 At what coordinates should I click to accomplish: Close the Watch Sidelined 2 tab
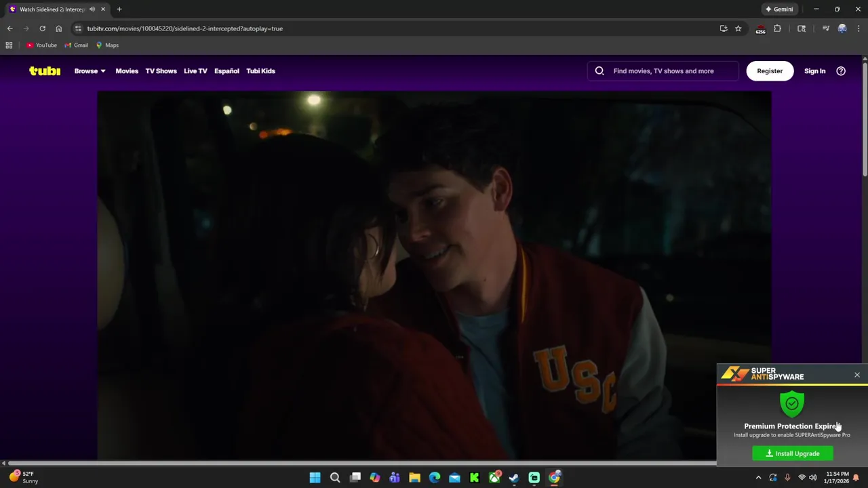[x=103, y=9]
